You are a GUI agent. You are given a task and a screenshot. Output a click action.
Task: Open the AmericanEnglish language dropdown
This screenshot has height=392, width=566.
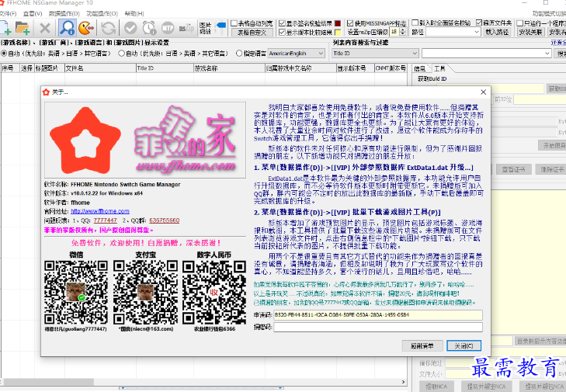coord(296,54)
